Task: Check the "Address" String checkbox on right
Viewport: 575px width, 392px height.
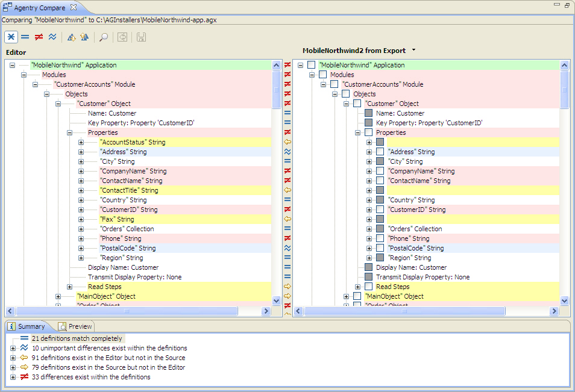Action: click(380, 152)
